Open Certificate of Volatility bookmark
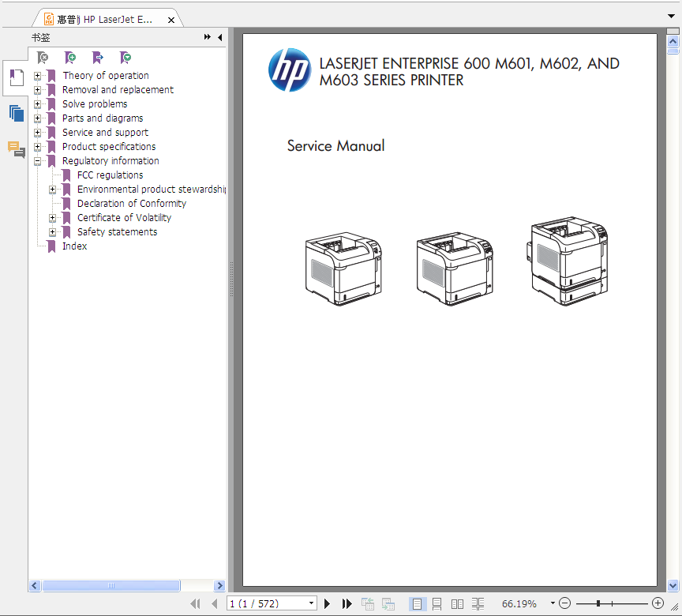Image resolution: width=682 pixels, height=616 pixels. click(124, 218)
